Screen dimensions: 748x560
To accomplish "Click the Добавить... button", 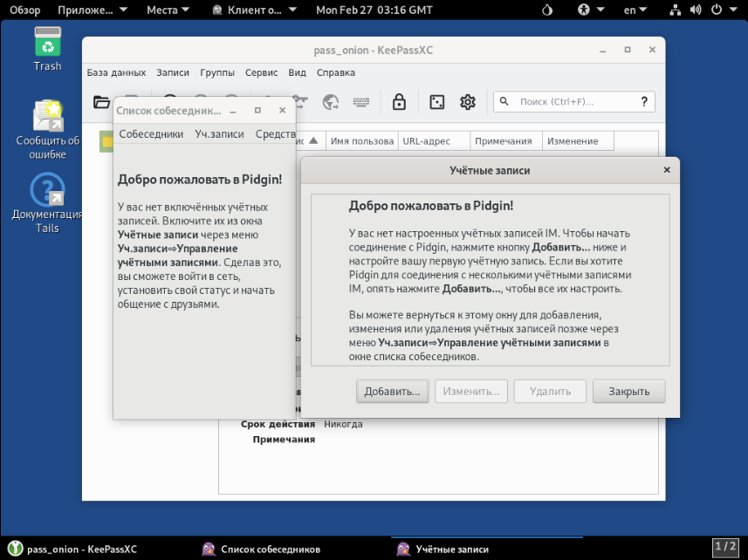I will [392, 392].
